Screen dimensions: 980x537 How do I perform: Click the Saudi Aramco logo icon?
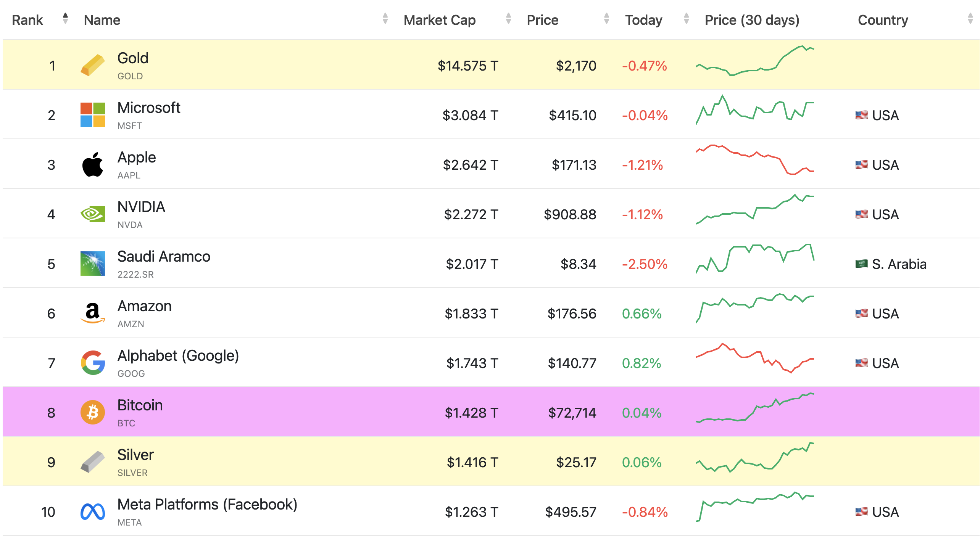pos(93,264)
